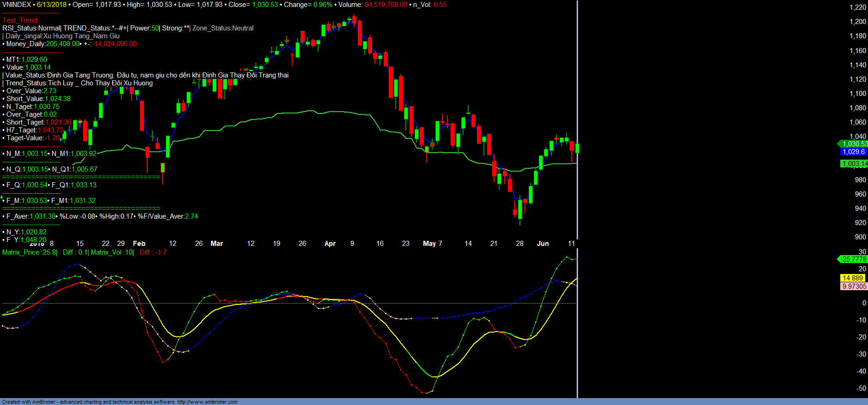
Task: Click the green 1,030.53 price tag
Action: 854,144
